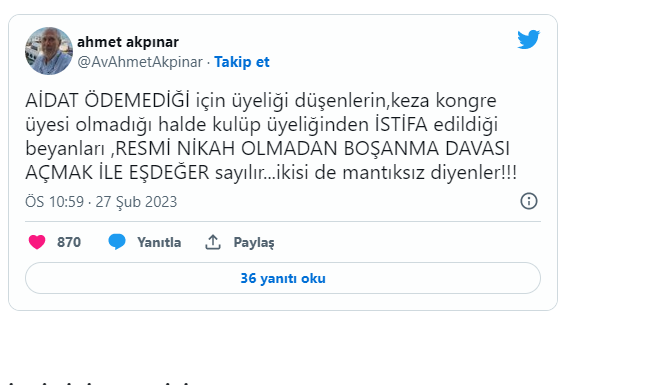Open the 36 yanıtı oku button
Viewport: 645px width, 385px height.
point(283,278)
